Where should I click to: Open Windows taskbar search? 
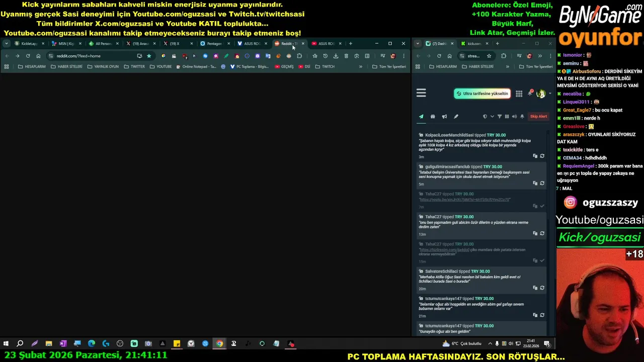tap(20, 344)
